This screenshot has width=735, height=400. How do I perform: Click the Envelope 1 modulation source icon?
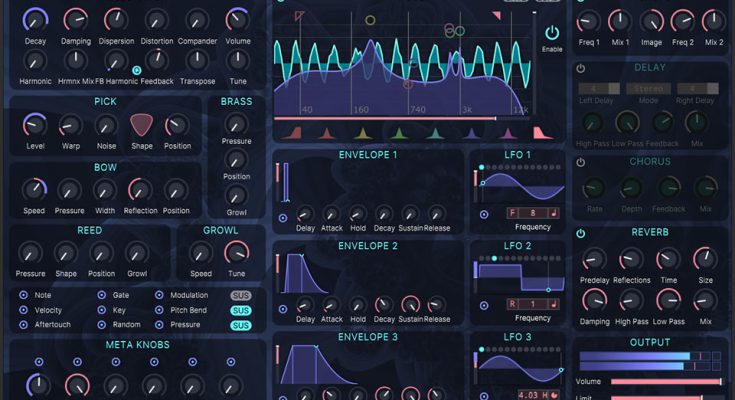click(283, 216)
